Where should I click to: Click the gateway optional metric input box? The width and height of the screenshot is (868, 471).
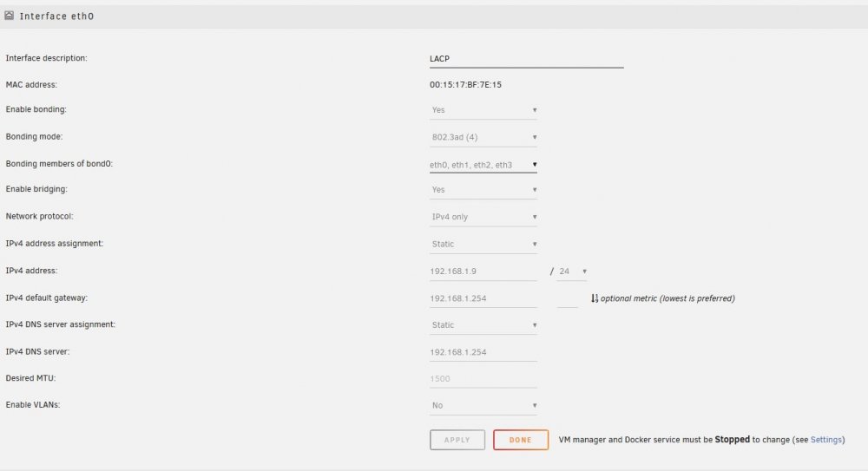pyautogui.click(x=568, y=298)
